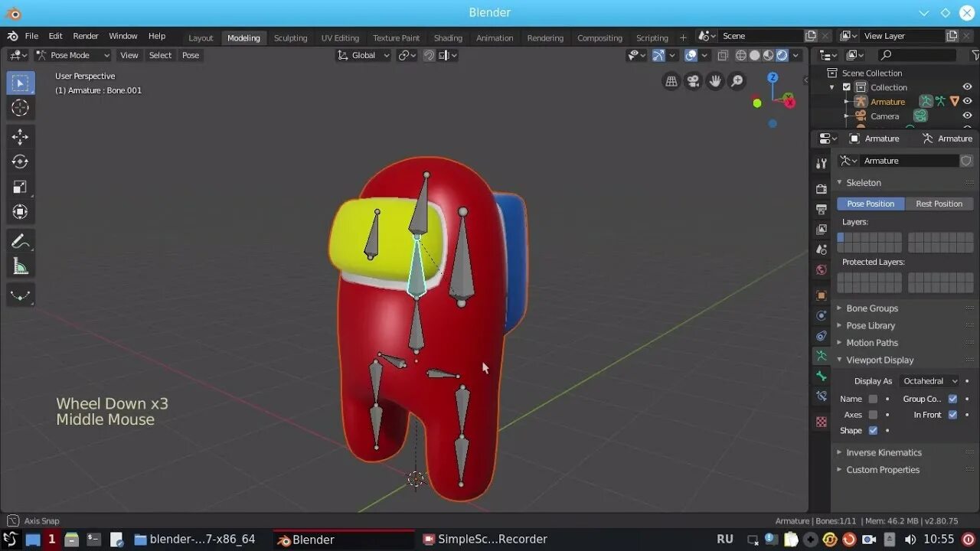Open Active Tool and Workspace settings tab
This screenshot has width=980, height=551.
[822, 163]
